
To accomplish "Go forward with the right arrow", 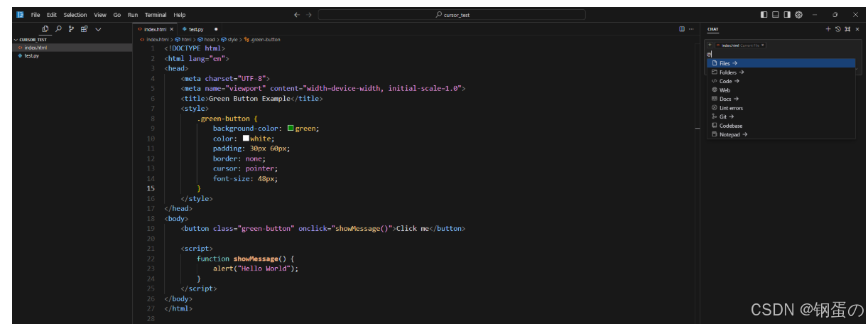I will tap(309, 14).
